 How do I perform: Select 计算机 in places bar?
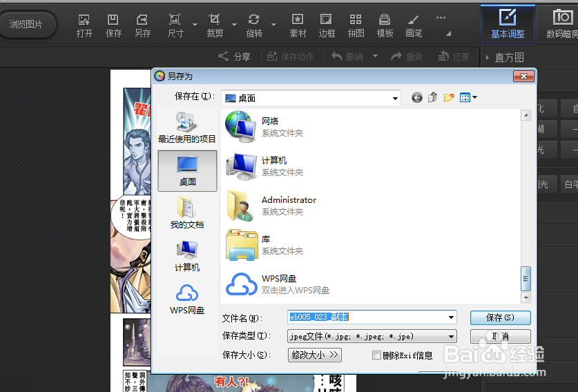point(187,255)
